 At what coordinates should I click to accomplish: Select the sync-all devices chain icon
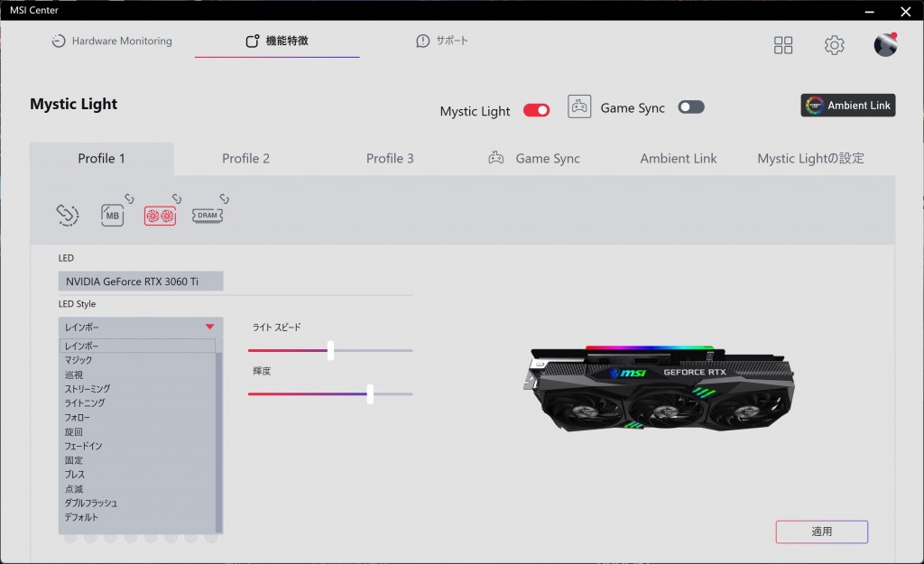pyautogui.click(x=67, y=215)
